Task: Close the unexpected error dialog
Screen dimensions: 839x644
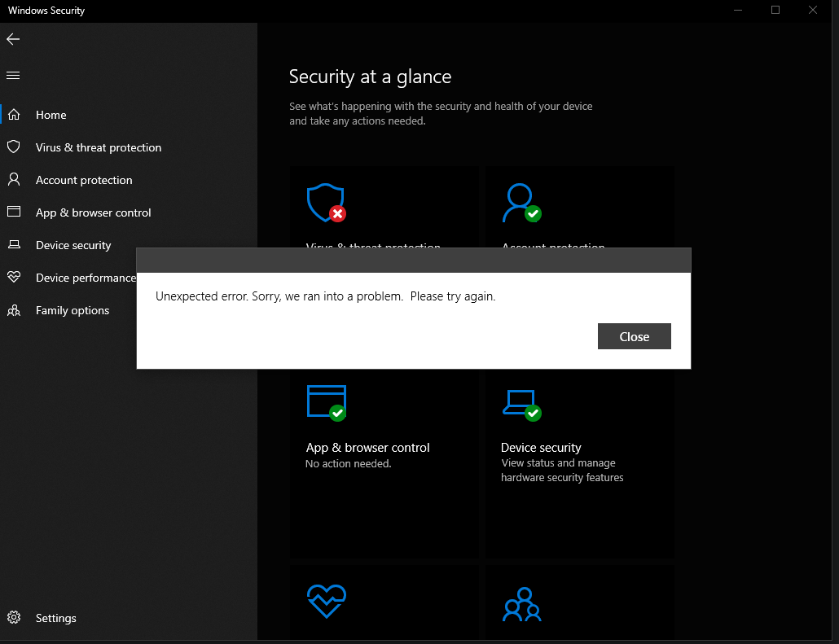Action: (634, 336)
